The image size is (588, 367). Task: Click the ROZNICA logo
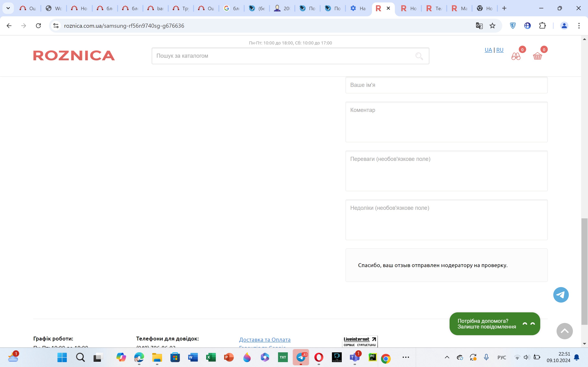click(74, 56)
